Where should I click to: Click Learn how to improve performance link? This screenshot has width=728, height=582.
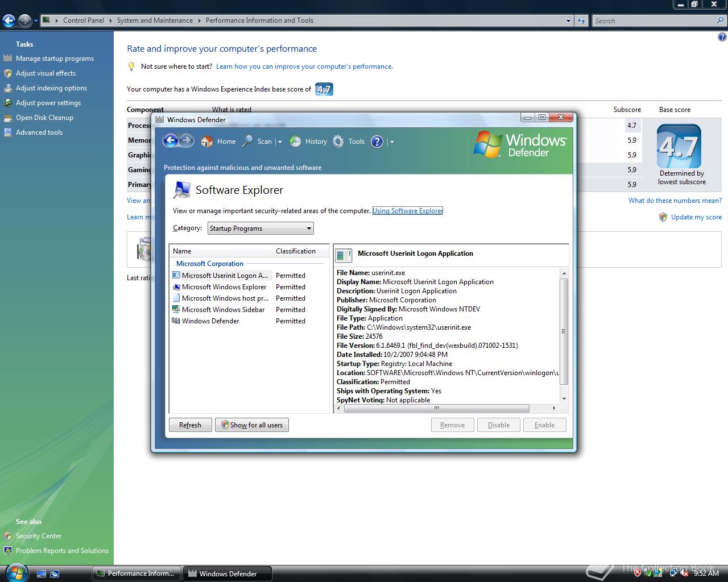(x=304, y=66)
